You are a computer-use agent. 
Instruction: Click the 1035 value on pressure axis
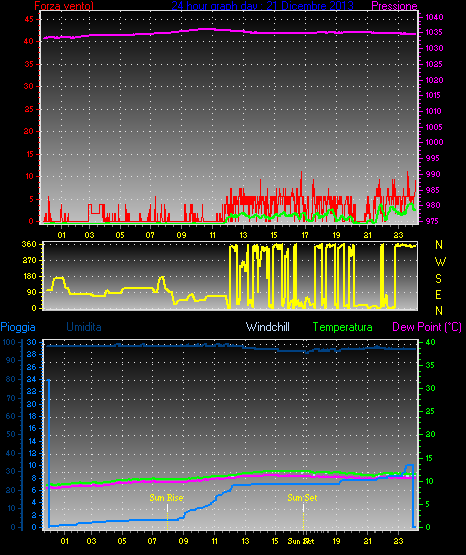(434, 32)
